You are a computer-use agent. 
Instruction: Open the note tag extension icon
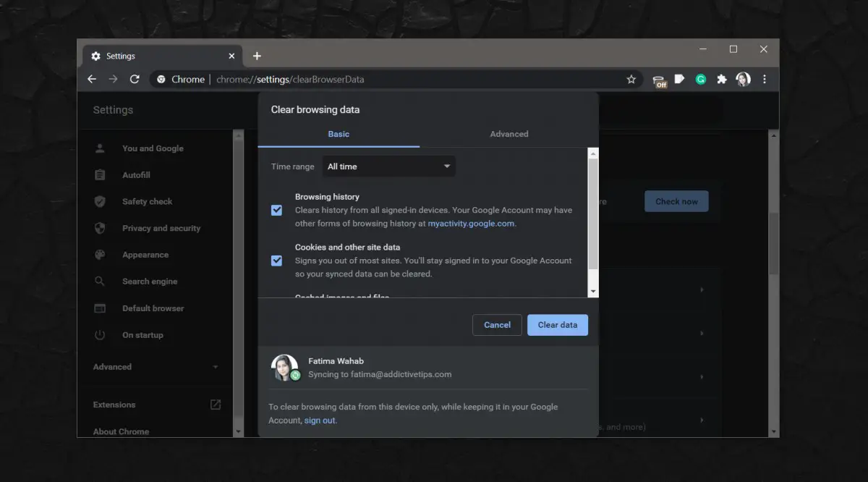click(680, 79)
